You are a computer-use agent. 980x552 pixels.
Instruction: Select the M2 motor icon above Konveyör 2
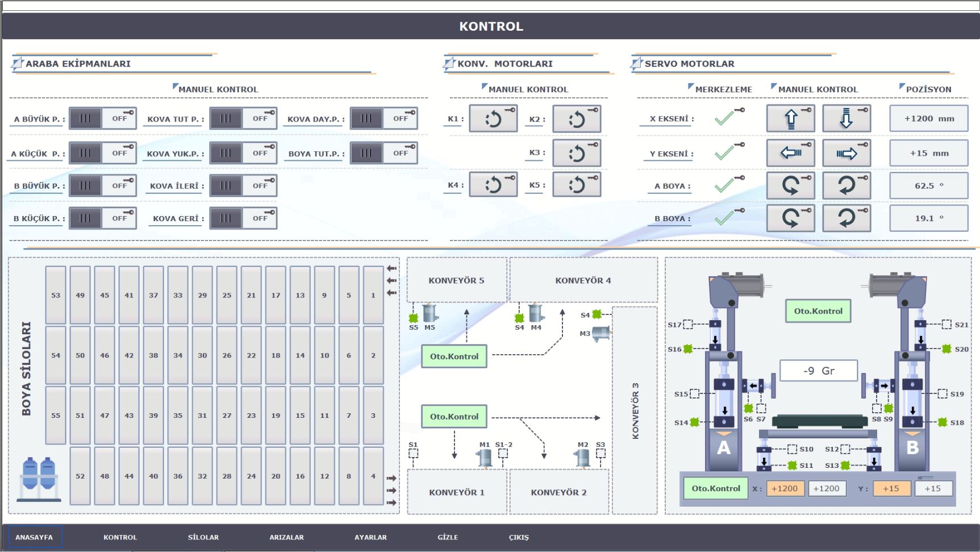click(583, 458)
